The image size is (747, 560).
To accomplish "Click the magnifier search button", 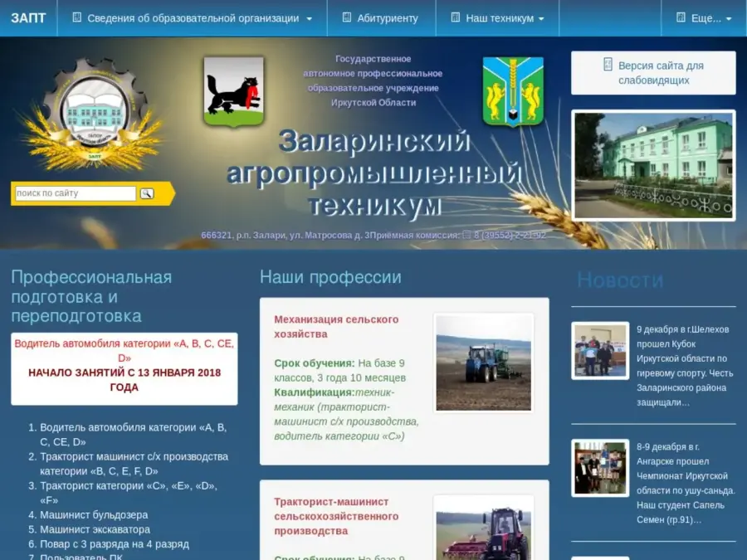I will pos(147,193).
